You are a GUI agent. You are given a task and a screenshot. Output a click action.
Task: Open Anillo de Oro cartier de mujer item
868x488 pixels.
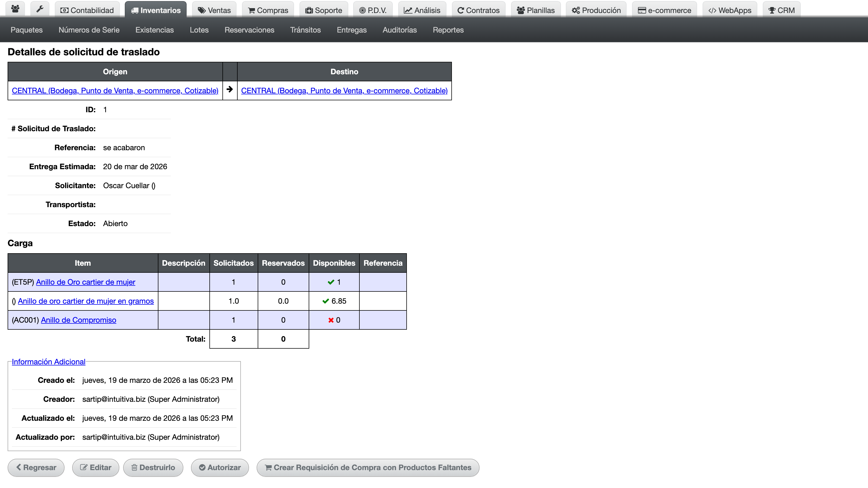pyautogui.click(x=86, y=282)
